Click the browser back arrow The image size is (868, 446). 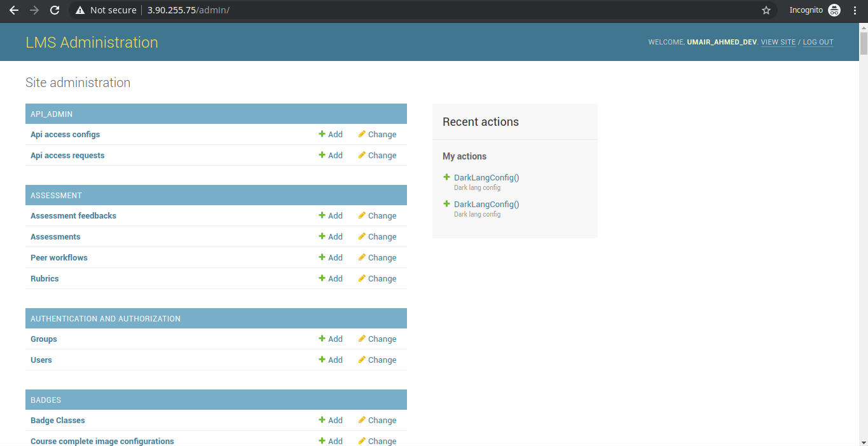tap(13, 10)
